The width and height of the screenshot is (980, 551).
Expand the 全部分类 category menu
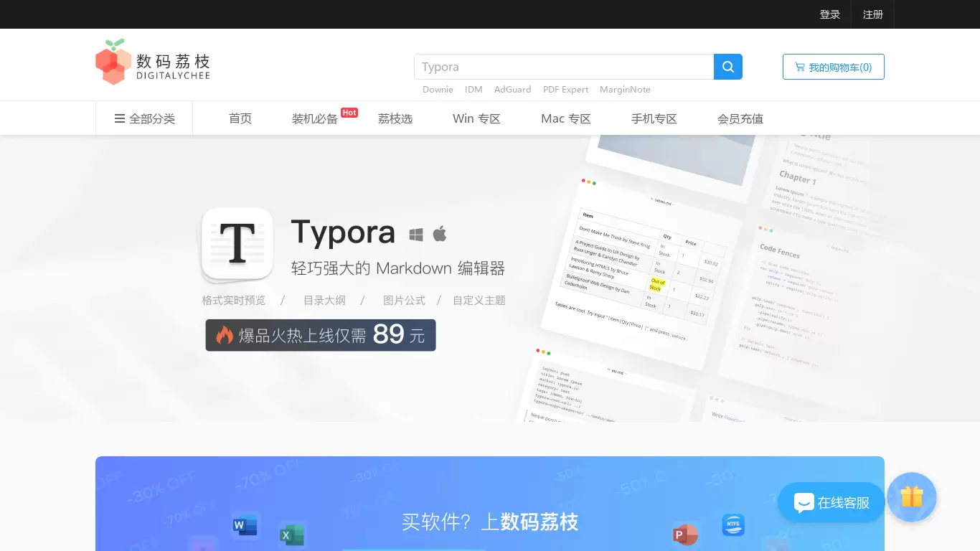click(144, 118)
